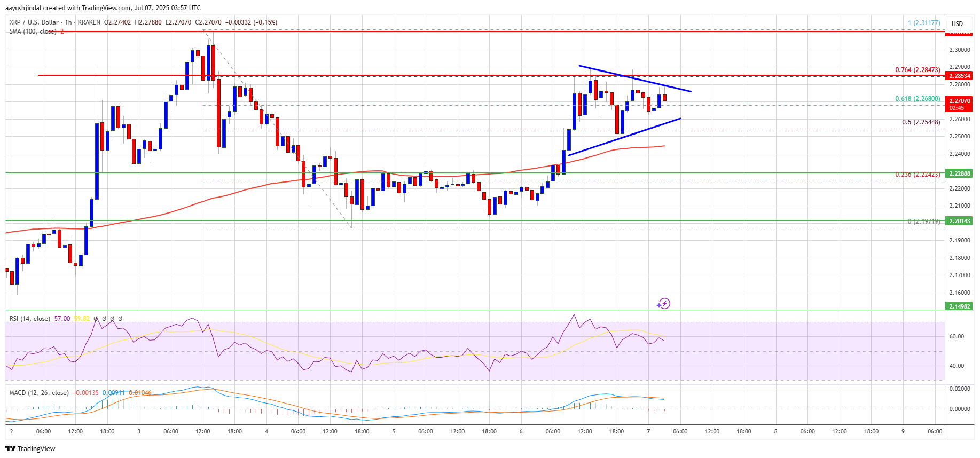This screenshot has height=458, width=980.
Task: Click the lower blue ascending triangle trendline
Action: point(624,137)
